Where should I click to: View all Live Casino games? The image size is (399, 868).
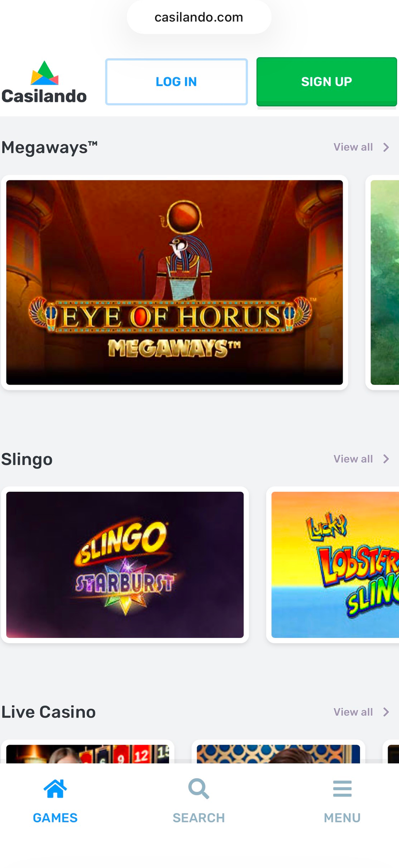(x=353, y=712)
